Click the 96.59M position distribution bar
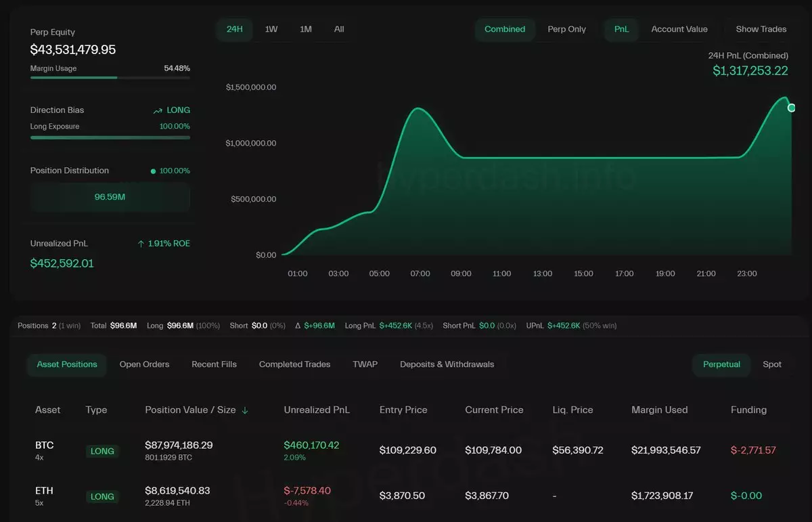This screenshot has width=812, height=522. point(110,197)
